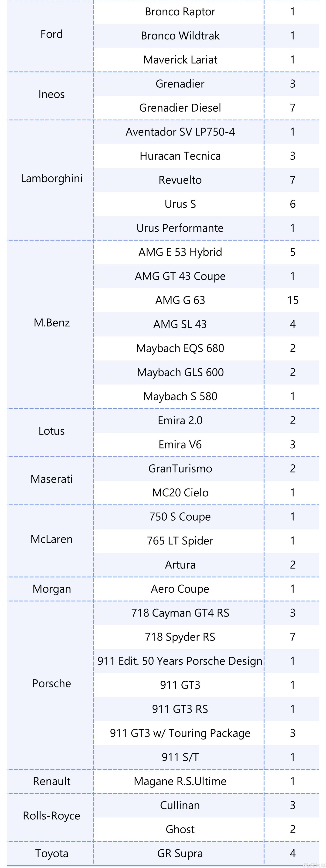Click the Toyota GR Supra model cell

(x=180, y=853)
